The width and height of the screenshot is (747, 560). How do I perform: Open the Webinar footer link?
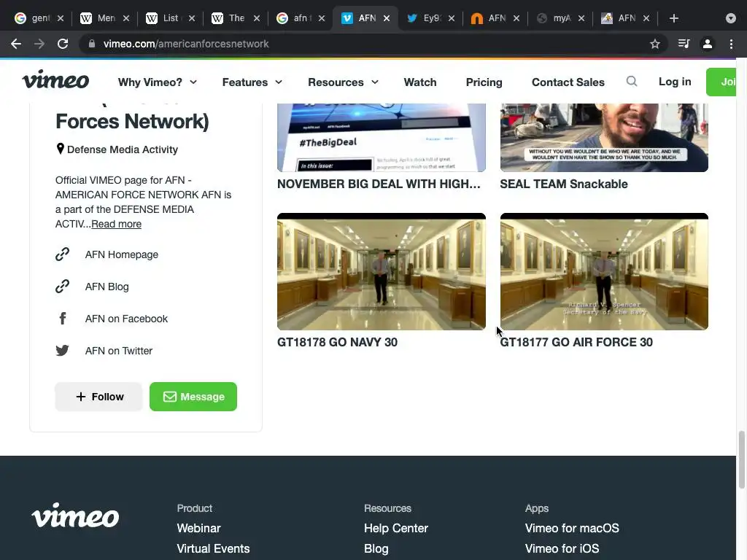198,528
